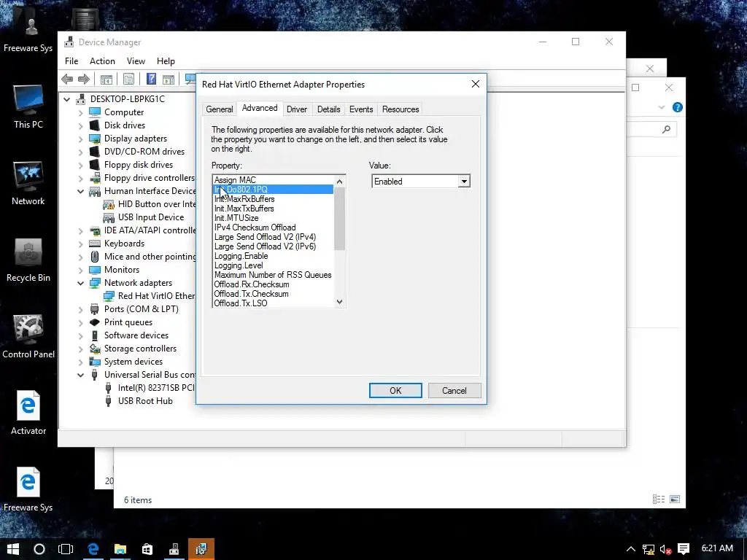Switch to the General tab
The height and width of the screenshot is (560, 747).
(219, 109)
